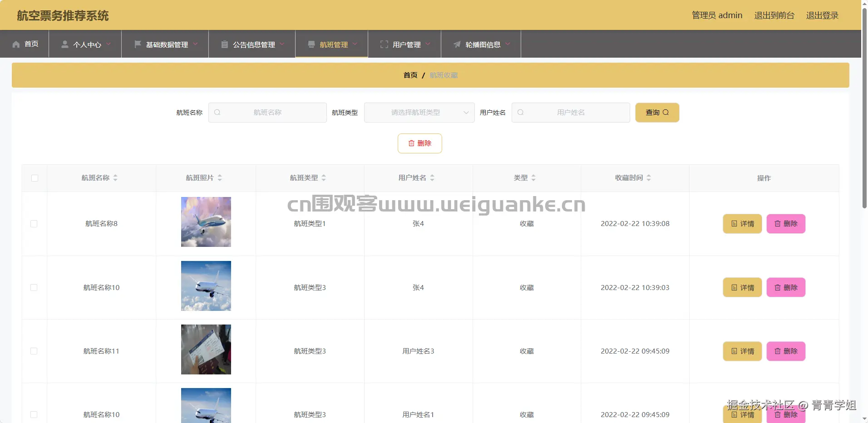Expand the 用户管理 menu chevron
This screenshot has width=868, height=423.
[x=428, y=44]
